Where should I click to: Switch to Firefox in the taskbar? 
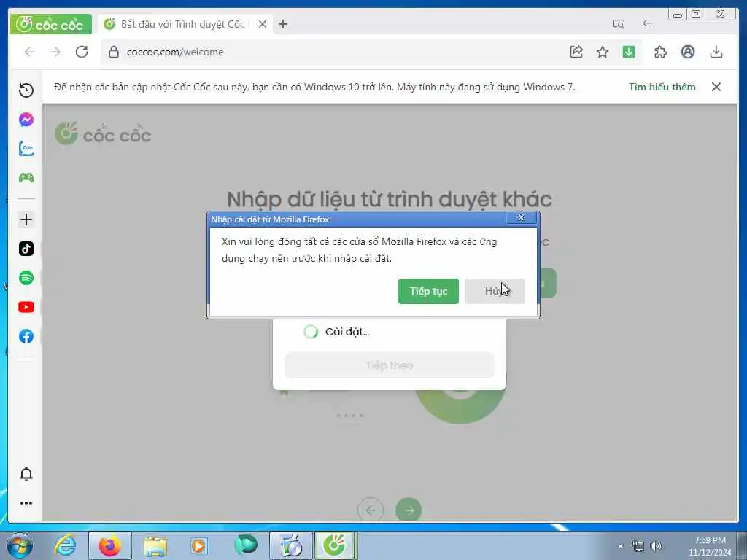[110, 545]
